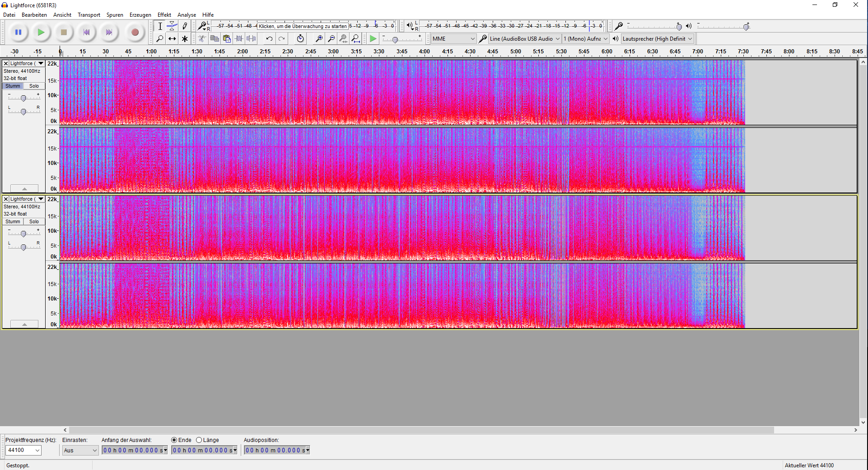The height and width of the screenshot is (470, 868).
Task: Click the Play-at-speed green arrow
Action: 373,39
